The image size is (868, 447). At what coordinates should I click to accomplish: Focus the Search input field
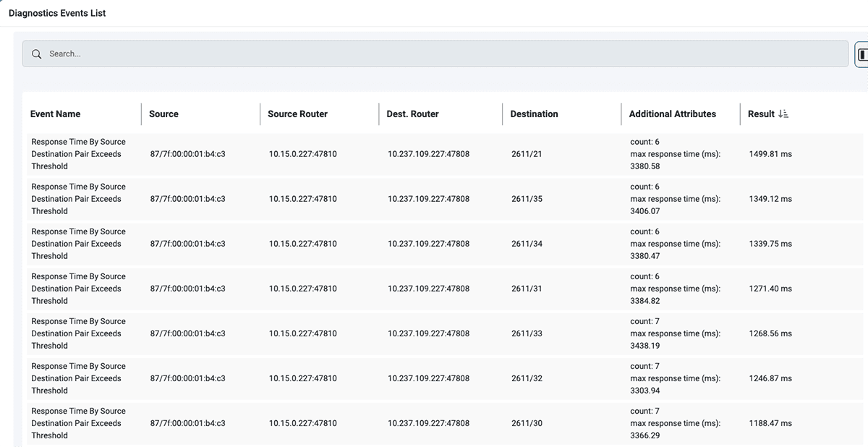(435, 54)
